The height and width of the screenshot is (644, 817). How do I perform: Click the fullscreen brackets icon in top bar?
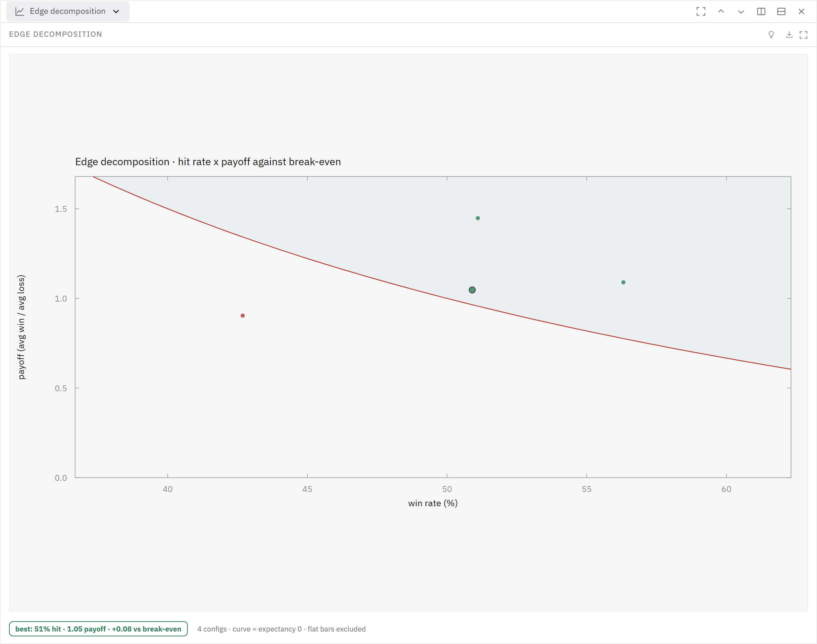coord(701,11)
